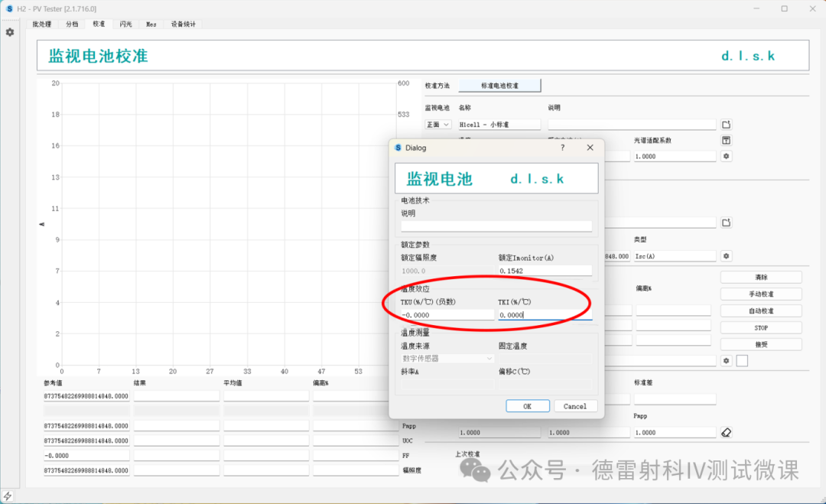Image resolution: width=826 pixels, height=504 pixels.
Task: Click the template icon above the spectral coefficient gear
Action: click(727, 141)
